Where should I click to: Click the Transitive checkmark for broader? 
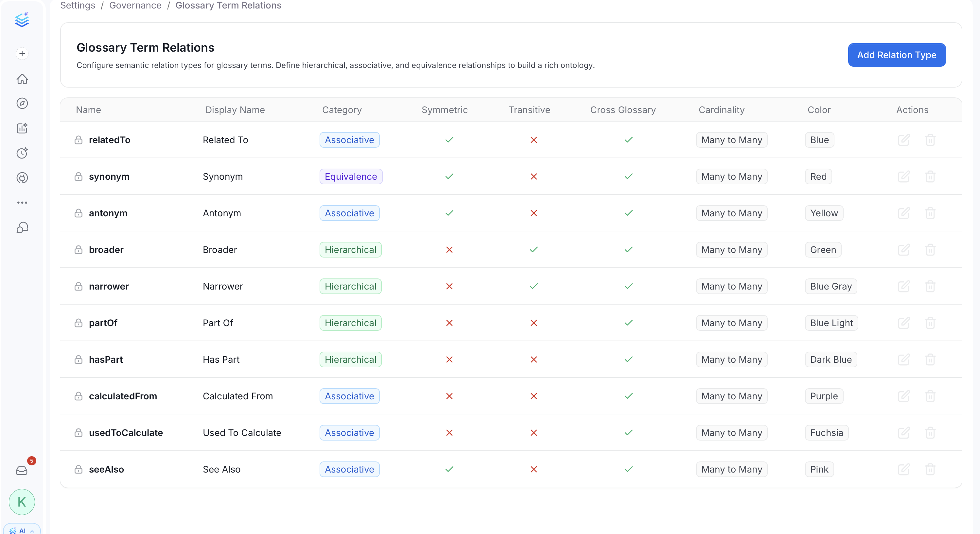pos(534,250)
